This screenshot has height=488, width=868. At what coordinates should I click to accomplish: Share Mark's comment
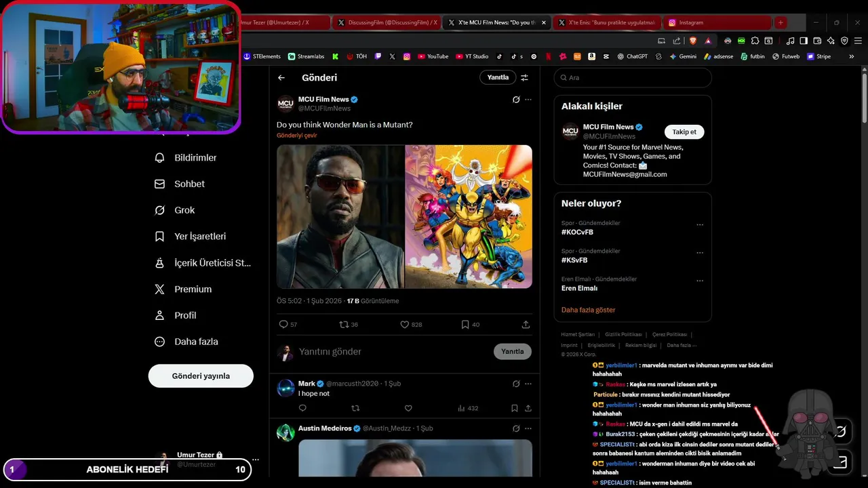tap(528, 408)
